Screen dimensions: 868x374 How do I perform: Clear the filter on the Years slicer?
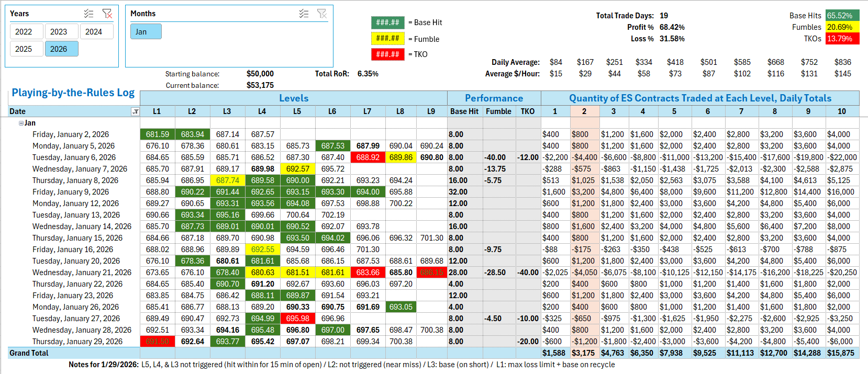(x=107, y=14)
